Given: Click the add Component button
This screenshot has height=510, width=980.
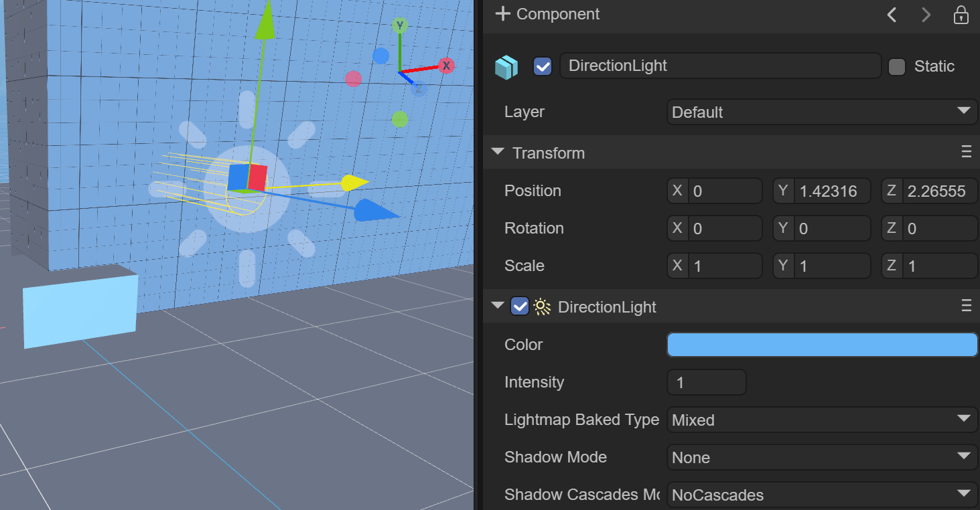Looking at the screenshot, I should 547,14.
